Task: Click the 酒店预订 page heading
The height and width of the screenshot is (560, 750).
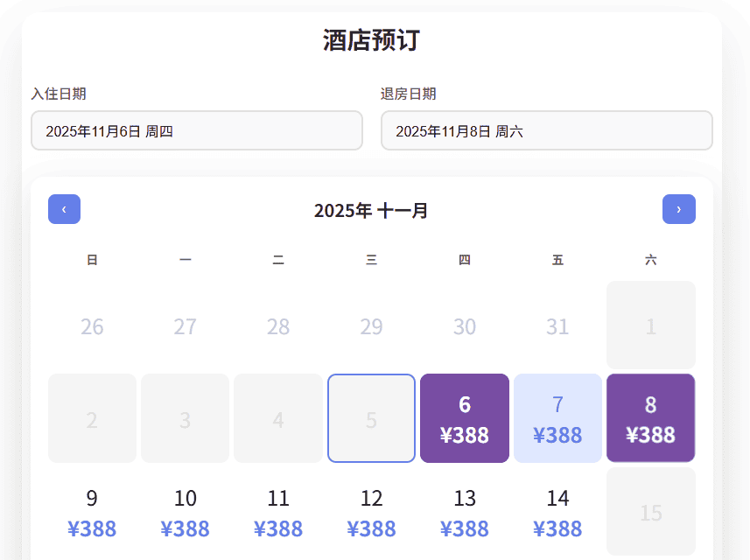Action: pyautogui.click(x=371, y=40)
